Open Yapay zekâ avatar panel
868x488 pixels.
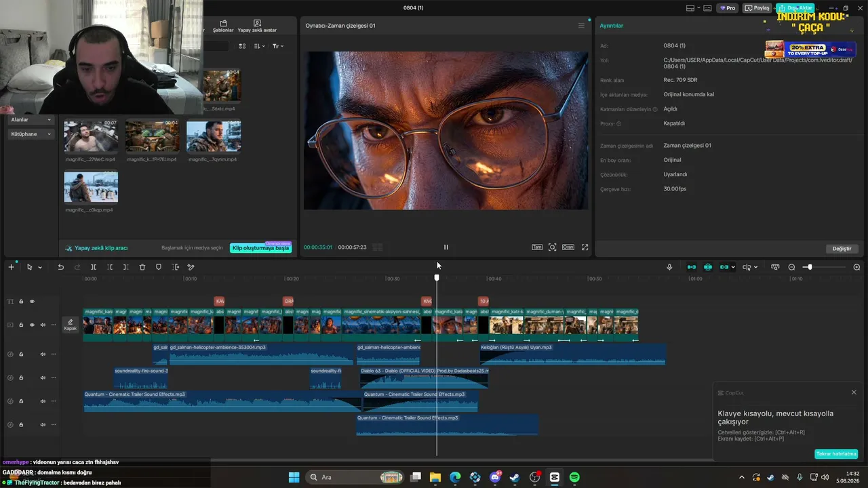pyautogui.click(x=257, y=26)
